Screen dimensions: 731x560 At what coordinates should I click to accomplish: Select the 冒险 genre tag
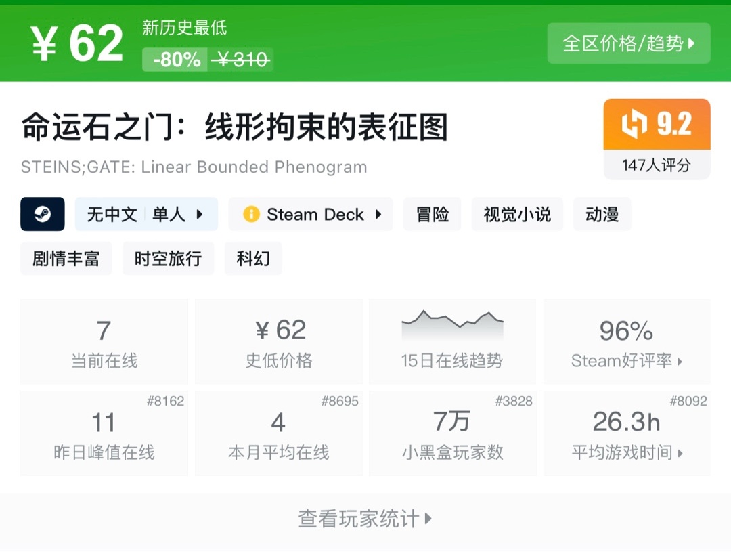tap(432, 213)
